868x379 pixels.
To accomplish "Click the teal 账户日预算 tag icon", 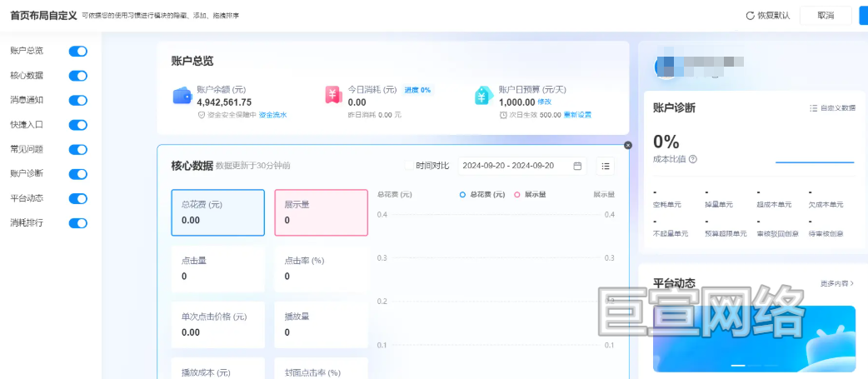I will (484, 96).
